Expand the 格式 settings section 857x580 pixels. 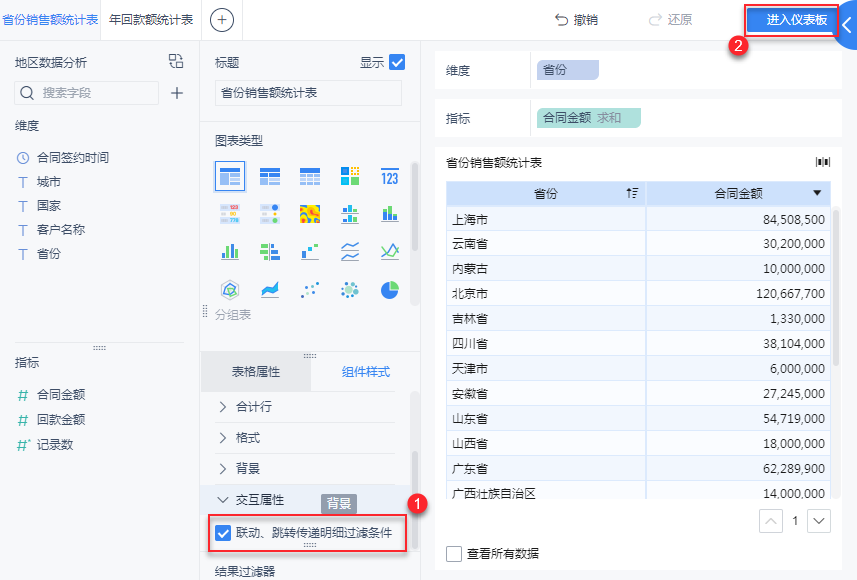click(x=222, y=438)
